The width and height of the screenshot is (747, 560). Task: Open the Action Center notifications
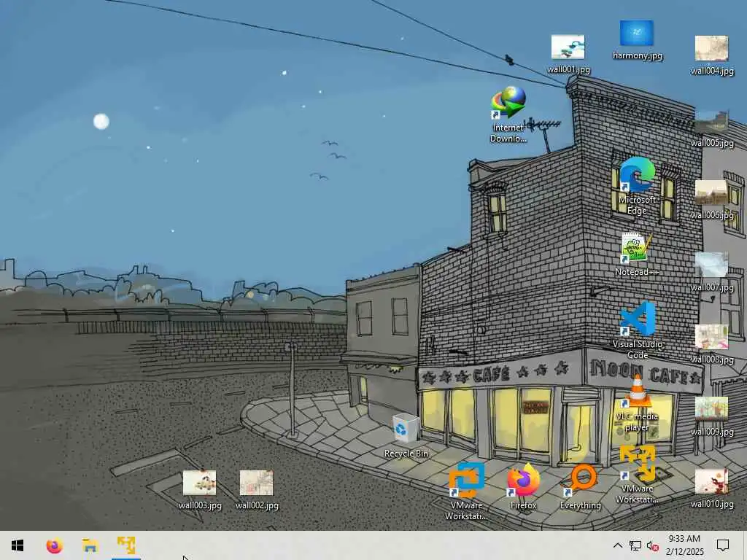[723, 545]
